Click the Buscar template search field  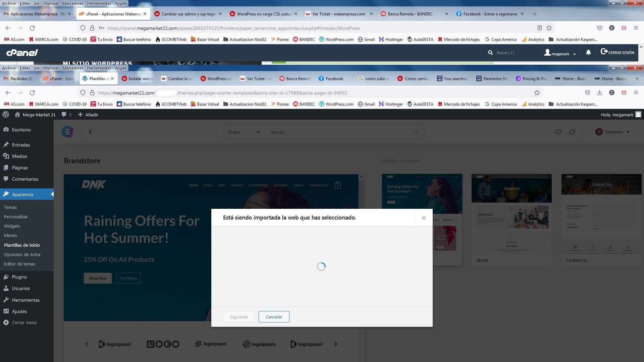pyautogui.click(x=339, y=132)
